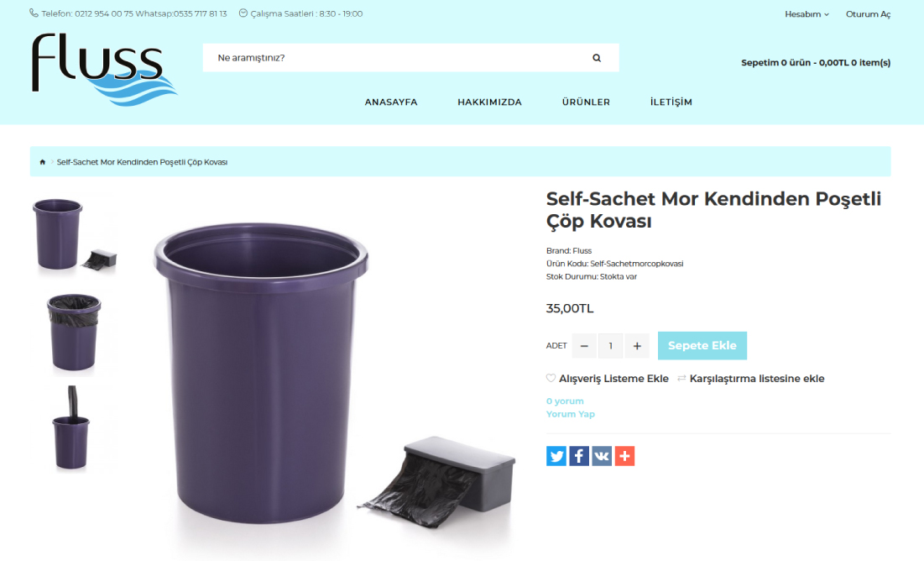Image resolution: width=924 pixels, height=561 pixels.
Task: Open the Sepetim cart summary
Action: [816, 62]
